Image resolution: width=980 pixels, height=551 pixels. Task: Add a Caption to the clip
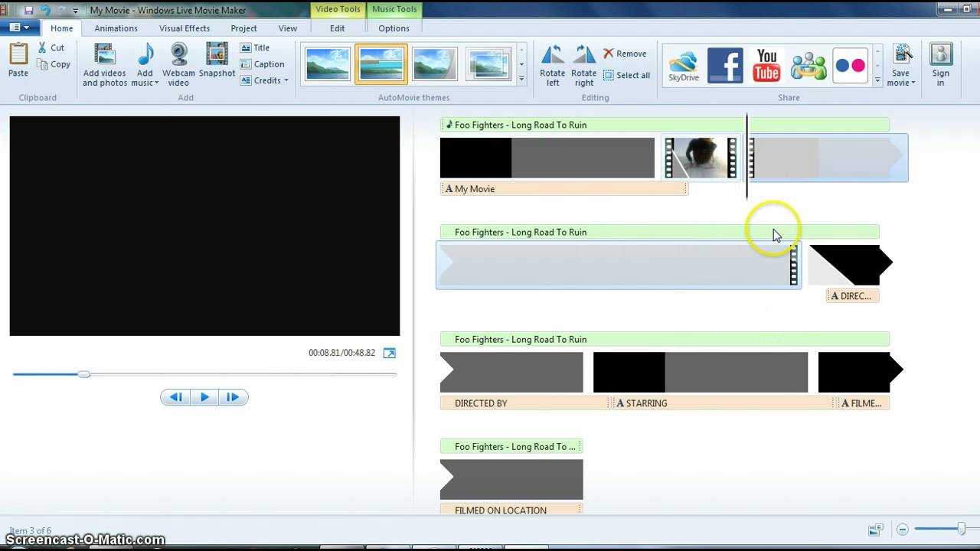(x=263, y=64)
